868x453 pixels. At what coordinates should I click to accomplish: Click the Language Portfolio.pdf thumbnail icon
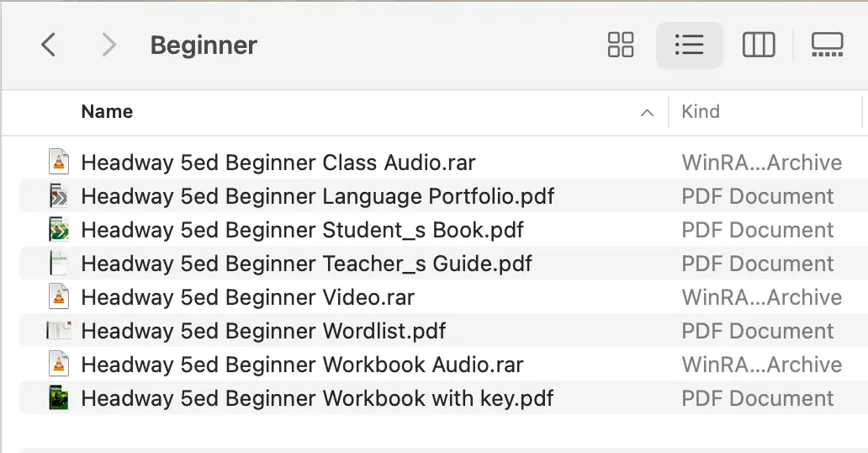coord(59,196)
